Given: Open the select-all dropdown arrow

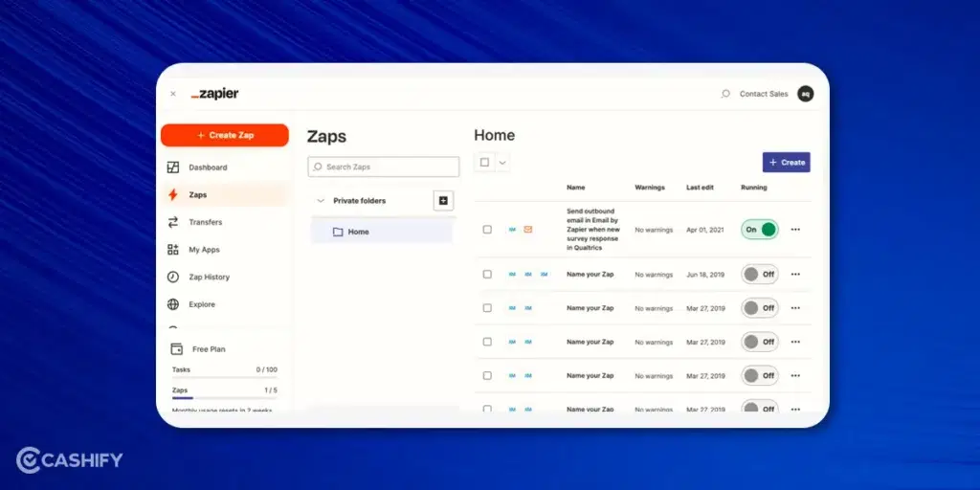Looking at the screenshot, I should 501,163.
